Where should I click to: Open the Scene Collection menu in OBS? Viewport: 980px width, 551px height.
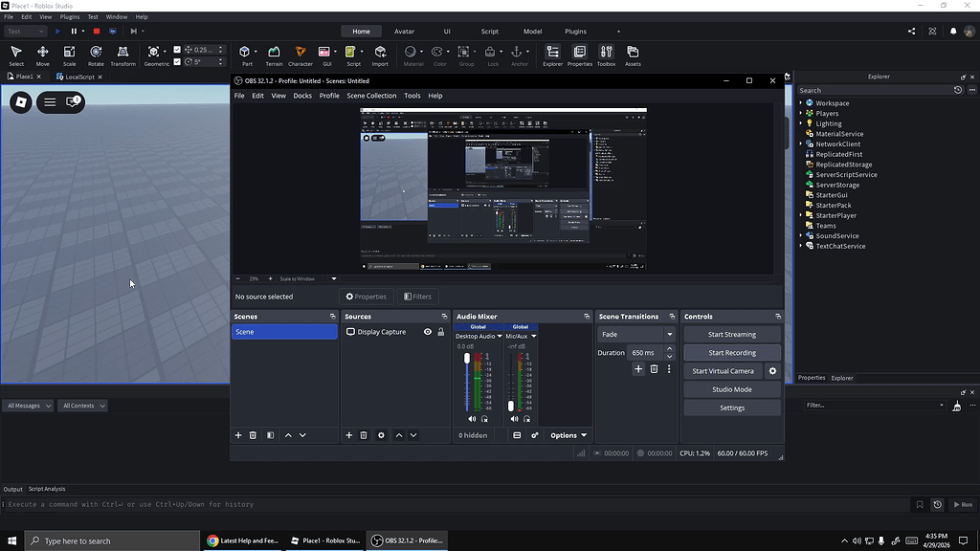[371, 96]
